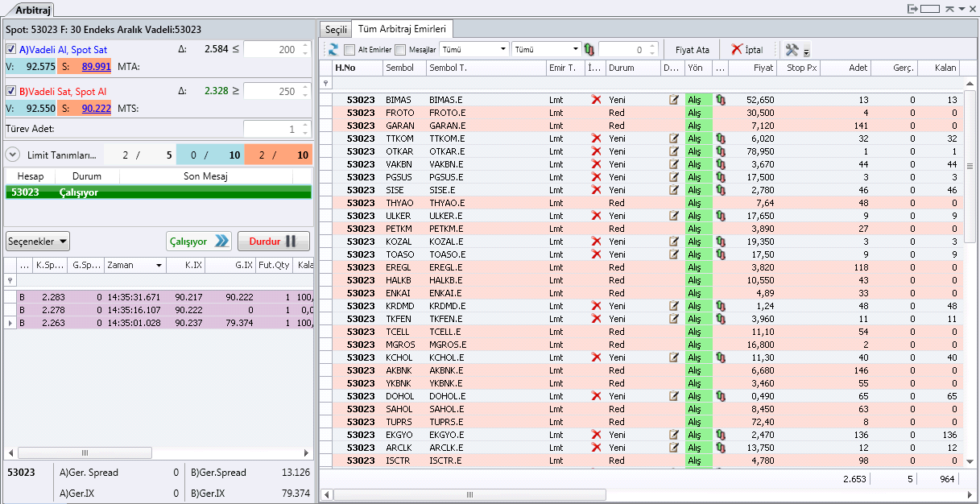Image resolution: width=980 pixels, height=504 pixels.
Task: Sort by the Durum column header
Action: click(633, 68)
